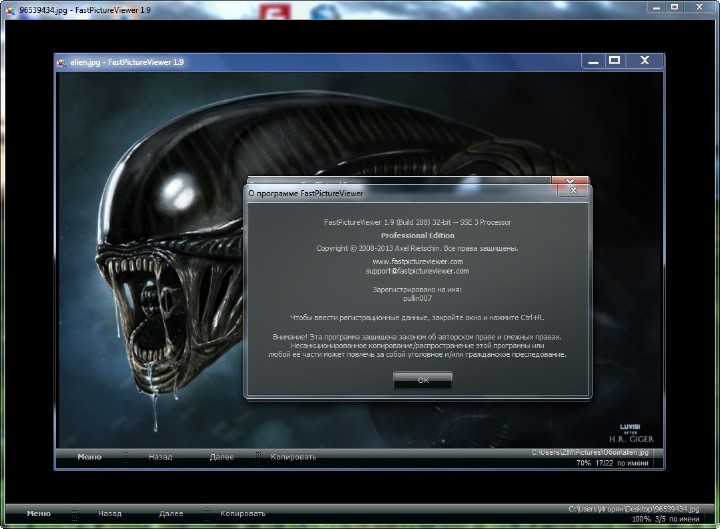Click the 70% zoom indicator in status bar
Image resolution: width=720 pixels, height=529 pixels.
(x=583, y=463)
